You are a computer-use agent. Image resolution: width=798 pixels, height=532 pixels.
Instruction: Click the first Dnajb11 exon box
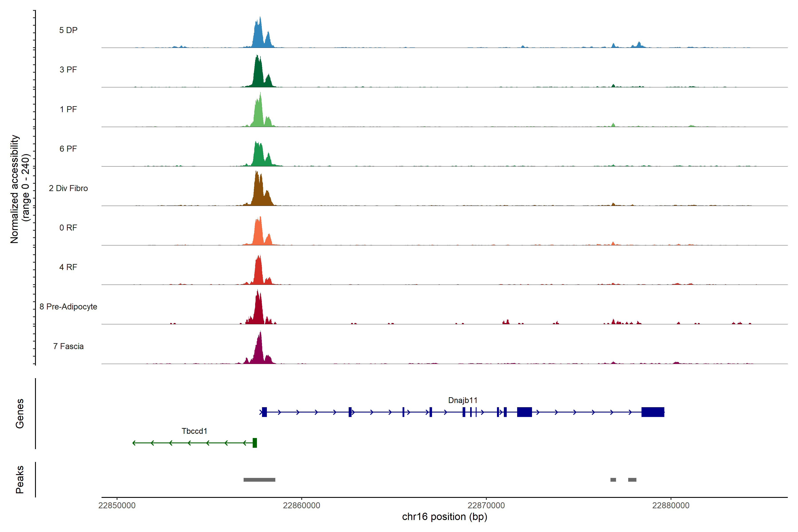(264, 412)
